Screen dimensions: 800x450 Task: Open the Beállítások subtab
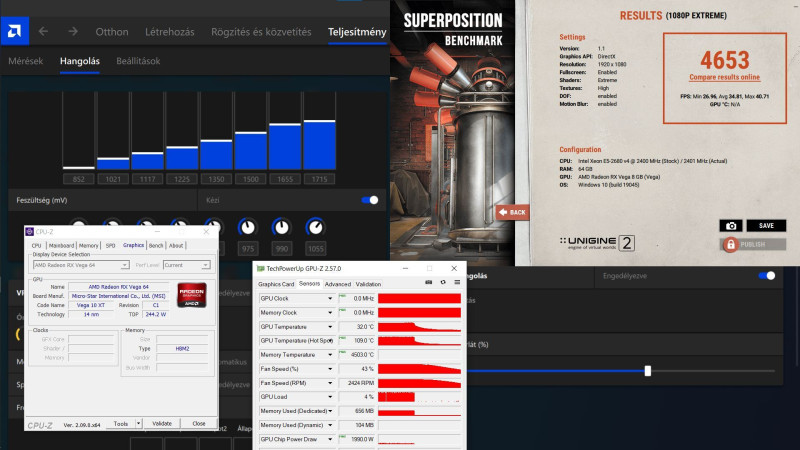[x=138, y=61]
